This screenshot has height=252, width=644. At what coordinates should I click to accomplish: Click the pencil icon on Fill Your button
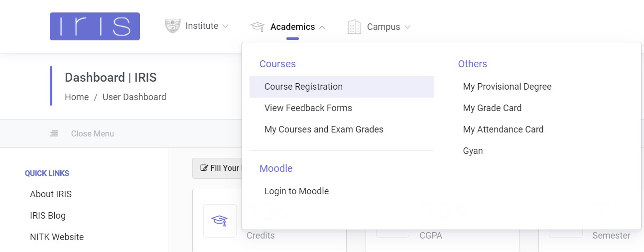click(x=204, y=168)
